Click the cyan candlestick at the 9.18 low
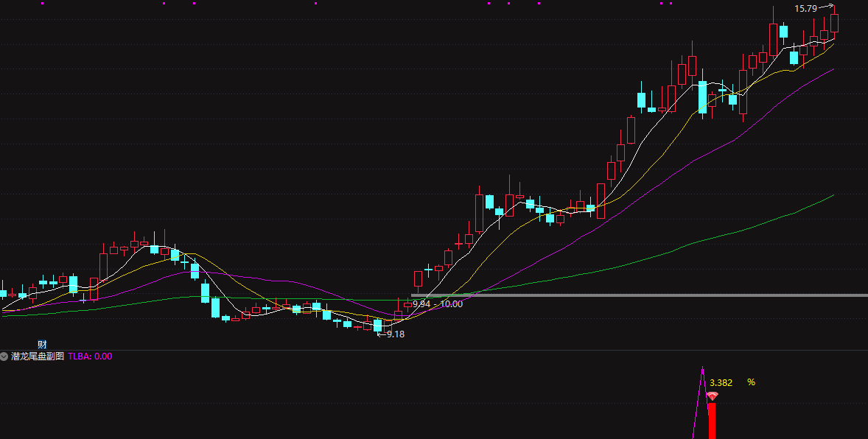868x439 pixels. click(378, 325)
